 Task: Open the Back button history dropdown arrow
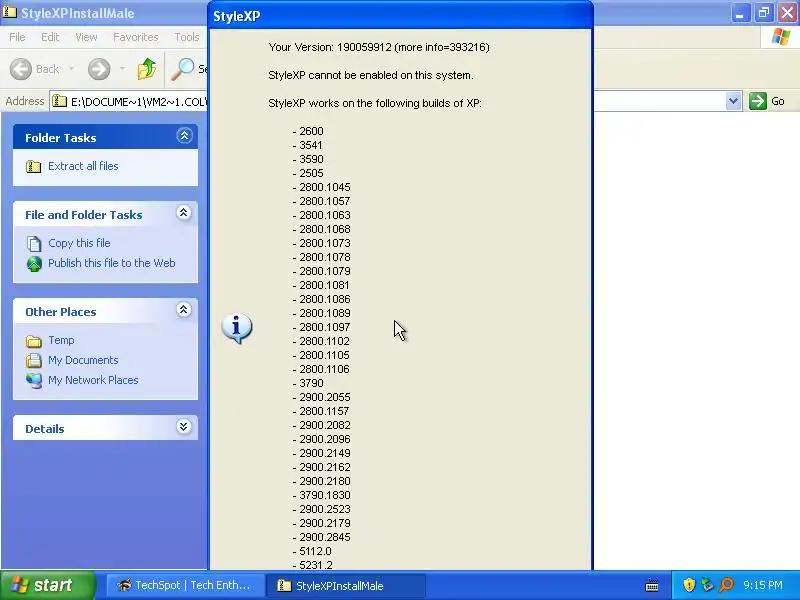point(71,69)
